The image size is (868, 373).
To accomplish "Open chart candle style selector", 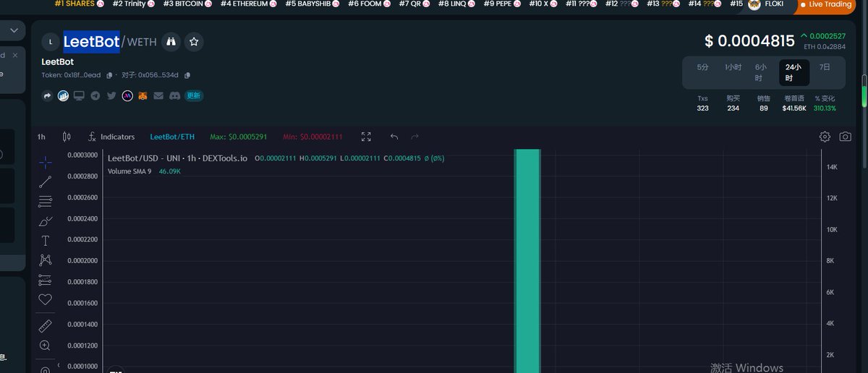I will click(67, 137).
